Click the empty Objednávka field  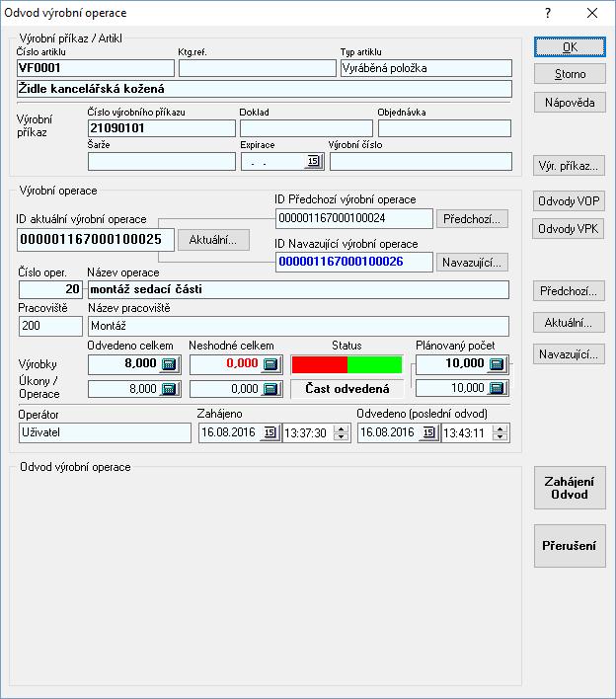[444, 128]
